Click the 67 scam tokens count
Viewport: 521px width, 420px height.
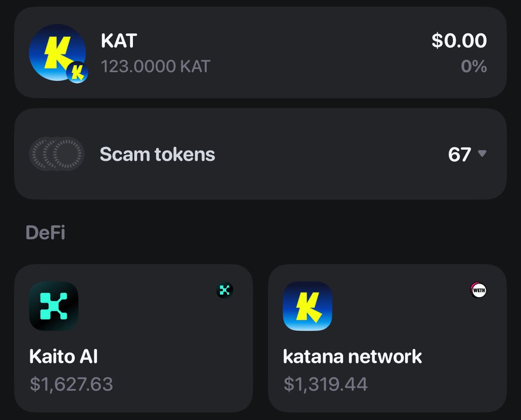[460, 154]
